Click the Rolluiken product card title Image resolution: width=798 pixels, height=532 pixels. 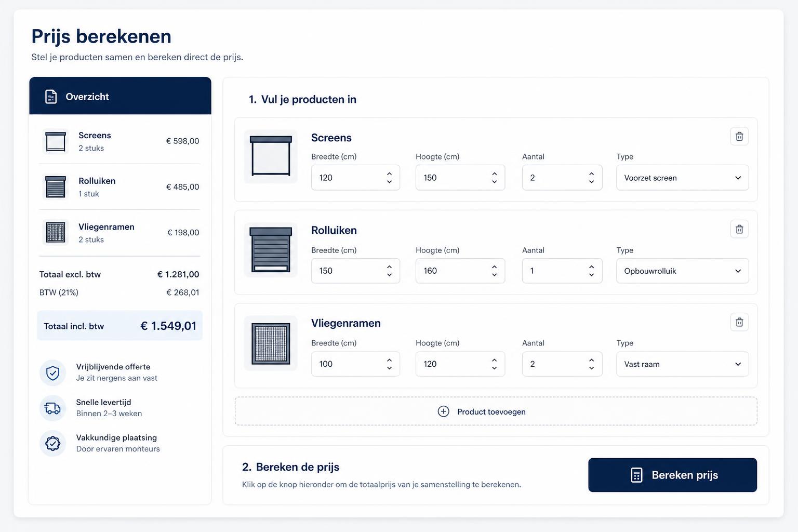pos(334,230)
